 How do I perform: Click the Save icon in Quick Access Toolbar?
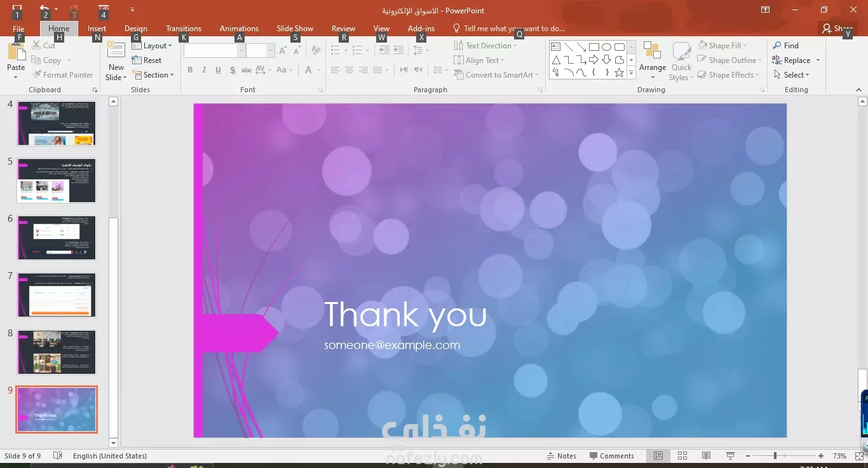(17, 10)
